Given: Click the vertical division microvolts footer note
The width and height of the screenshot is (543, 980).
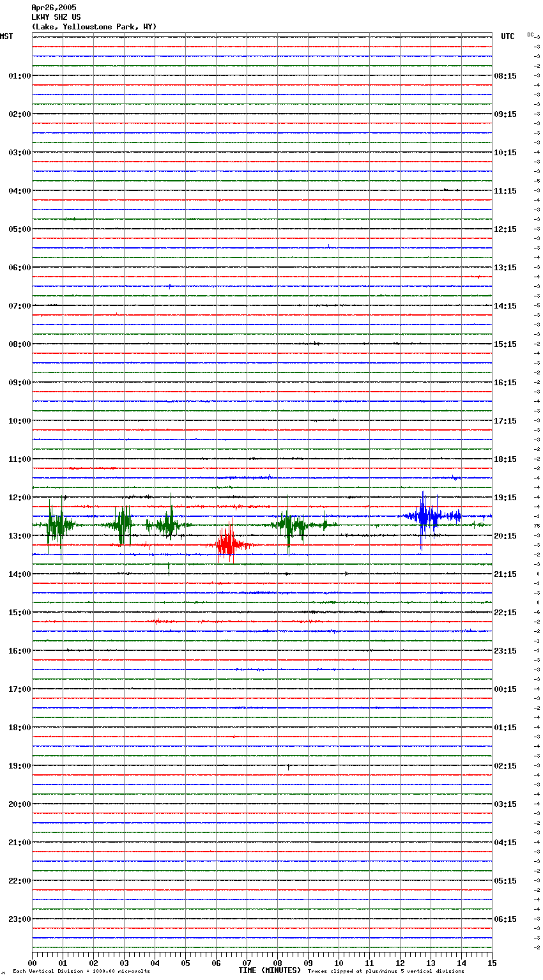Looking at the screenshot, I should tap(81, 972).
